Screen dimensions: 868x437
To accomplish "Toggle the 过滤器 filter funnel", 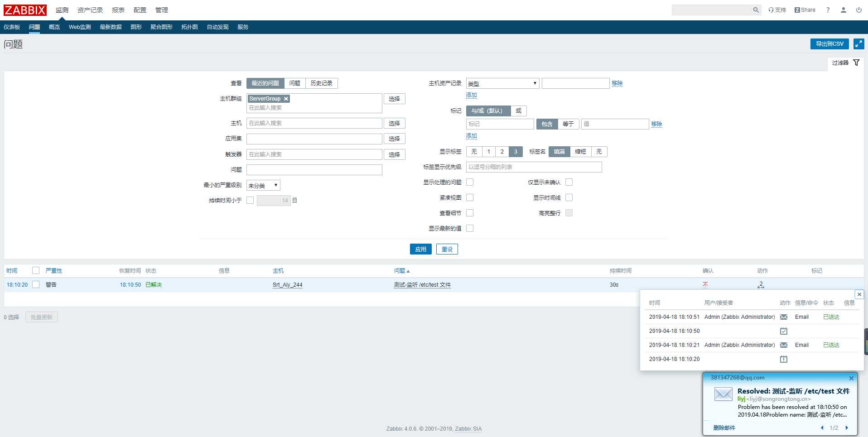I will tap(856, 62).
